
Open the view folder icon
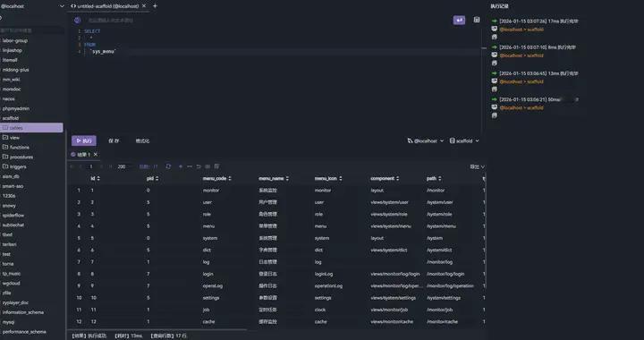coord(5,138)
